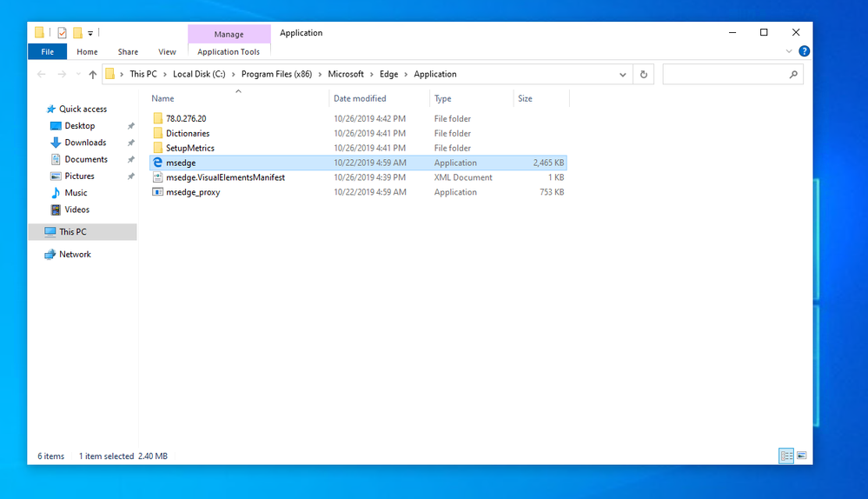Click the pin icon beside Downloads
This screenshot has width=868, height=499.
tap(131, 143)
